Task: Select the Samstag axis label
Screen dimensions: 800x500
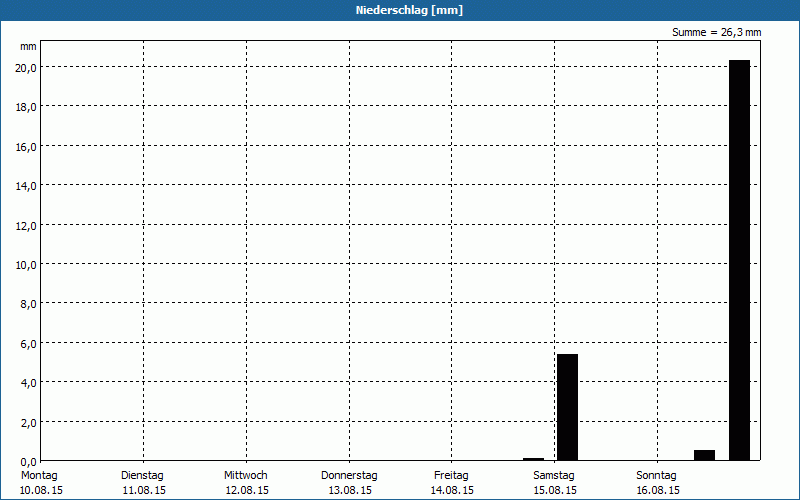Action: tap(554, 476)
